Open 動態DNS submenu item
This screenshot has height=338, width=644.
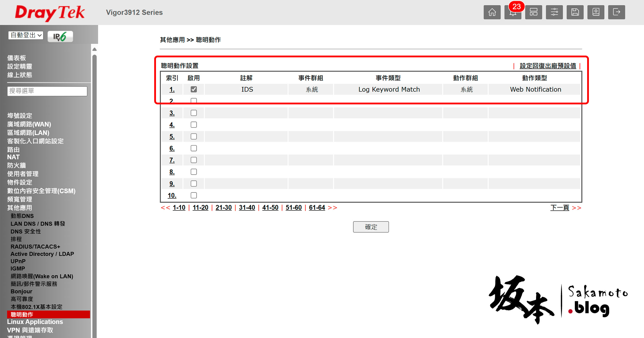pyautogui.click(x=22, y=216)
